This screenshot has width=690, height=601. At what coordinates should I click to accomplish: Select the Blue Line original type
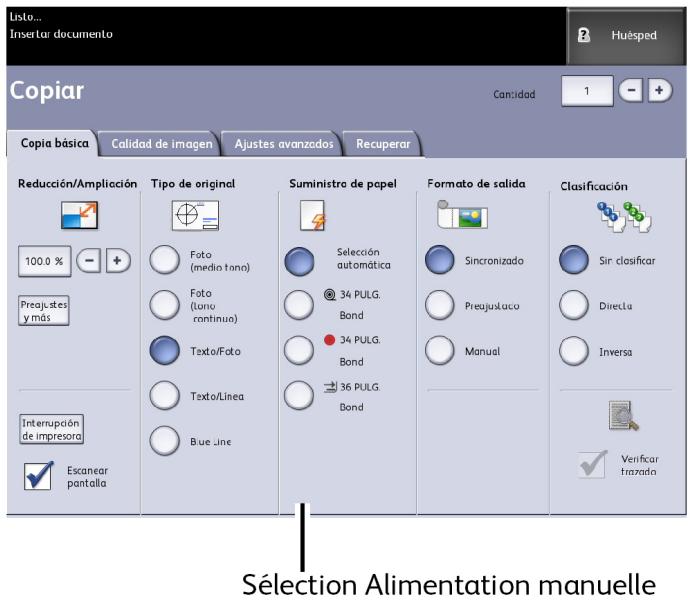coord(164,441)
